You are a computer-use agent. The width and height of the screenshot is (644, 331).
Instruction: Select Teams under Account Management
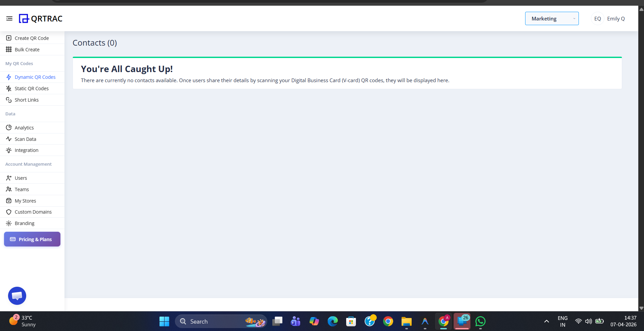[21, 189]
